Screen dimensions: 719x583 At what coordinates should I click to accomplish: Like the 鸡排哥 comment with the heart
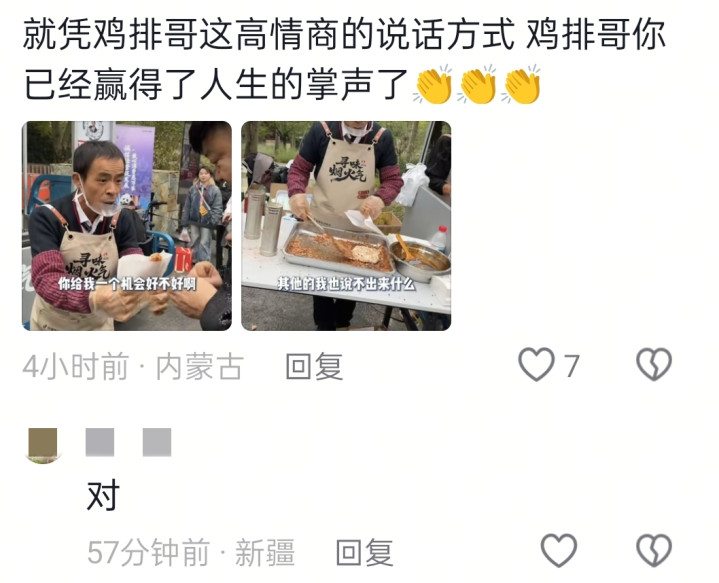click(x=536, y=364)
